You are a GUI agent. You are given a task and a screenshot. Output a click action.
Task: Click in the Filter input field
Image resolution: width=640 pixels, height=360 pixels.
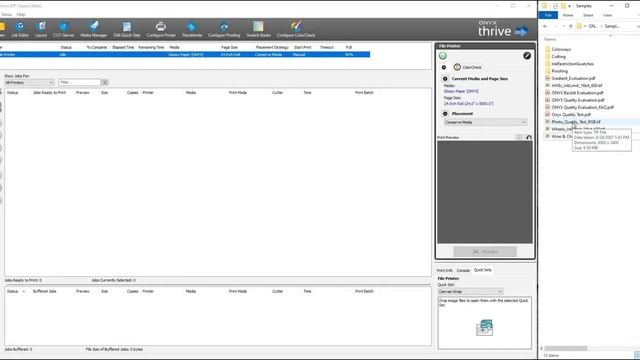coord(80,82)
